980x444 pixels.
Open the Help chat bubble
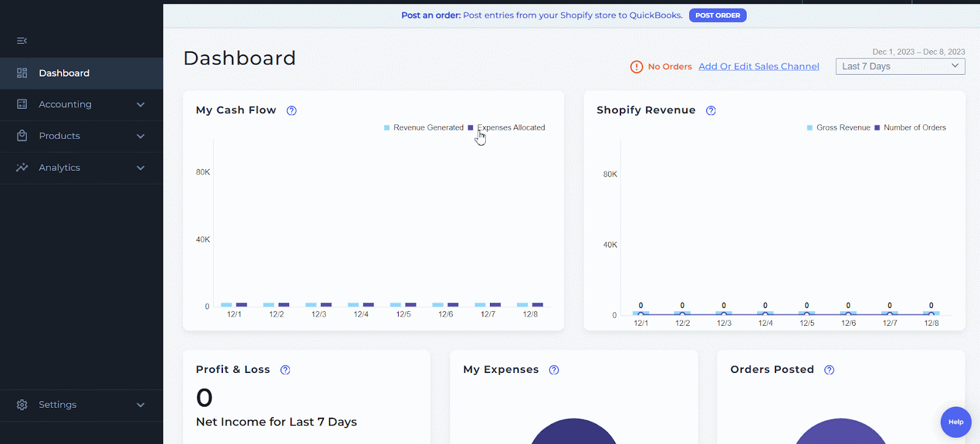point(956,422)
